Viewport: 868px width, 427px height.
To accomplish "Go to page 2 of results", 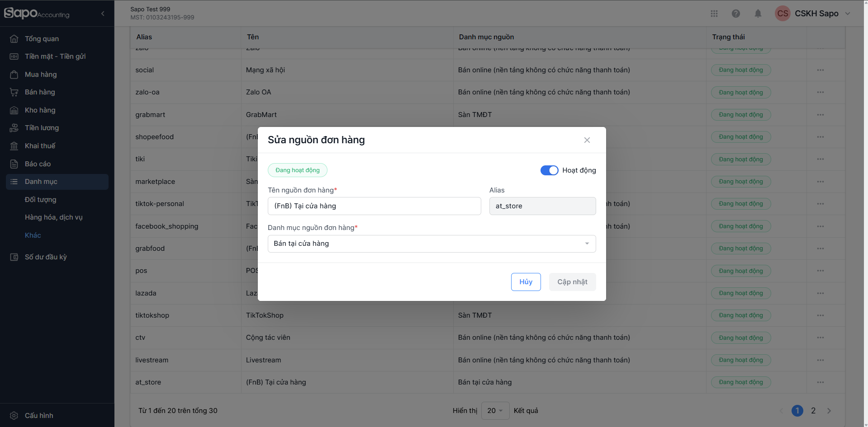I will [x=813, y=411].
